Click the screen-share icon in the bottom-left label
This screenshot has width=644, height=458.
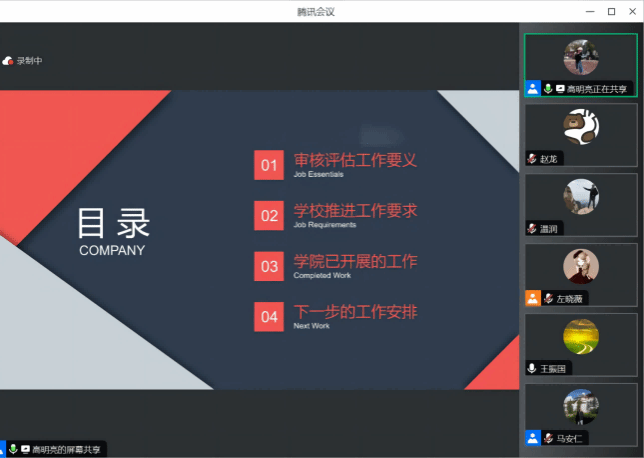(x=25, y=450)
